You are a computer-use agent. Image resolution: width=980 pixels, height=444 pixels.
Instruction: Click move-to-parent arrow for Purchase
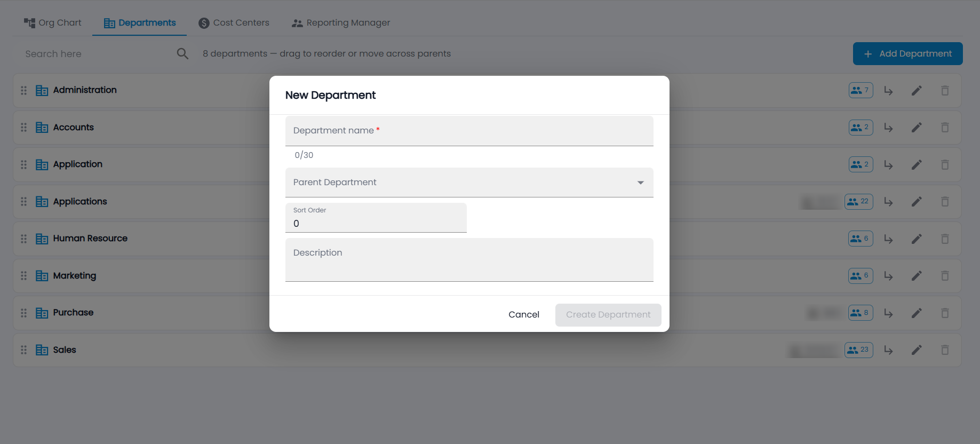(888, 313)
